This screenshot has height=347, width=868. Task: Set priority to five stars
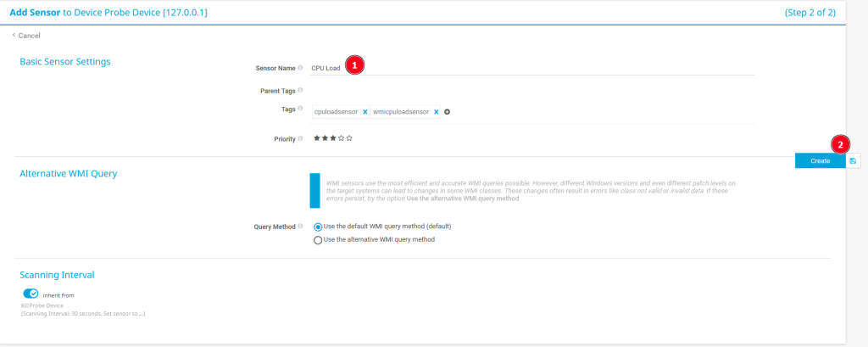click(350, 138)
